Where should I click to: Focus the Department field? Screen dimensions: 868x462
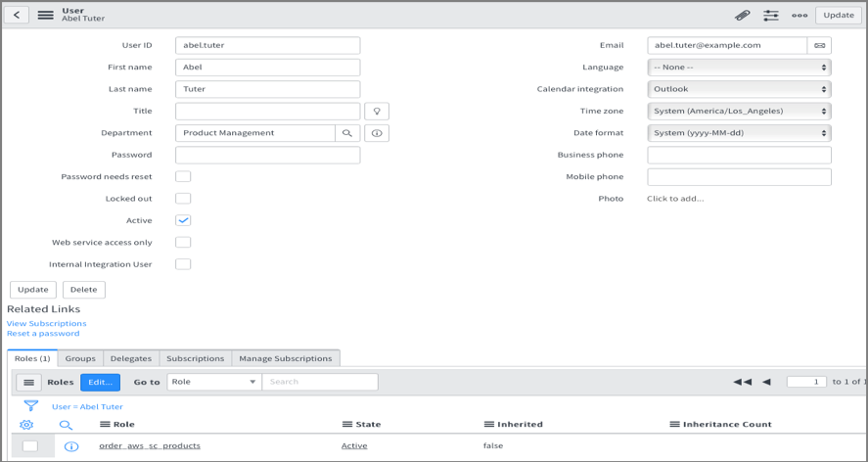click(x=255, y=133)
